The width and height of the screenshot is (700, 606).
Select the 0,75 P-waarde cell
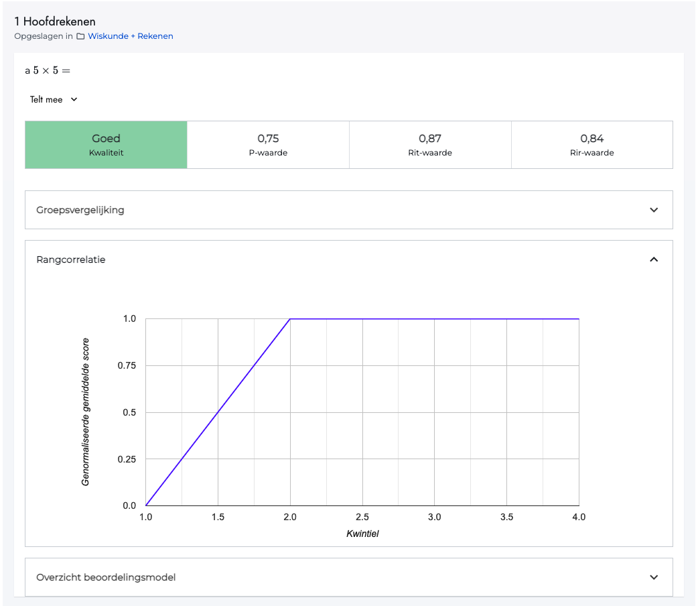tap(269, 145)
